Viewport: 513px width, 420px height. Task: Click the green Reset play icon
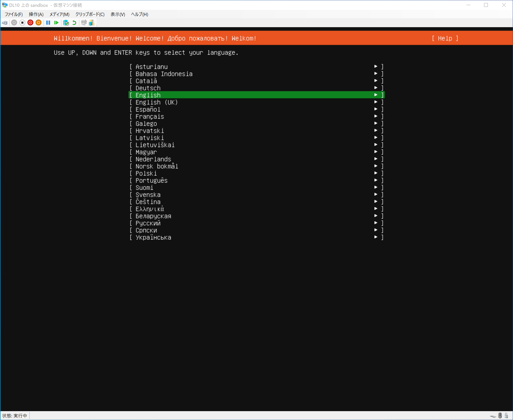coord(56,23)
